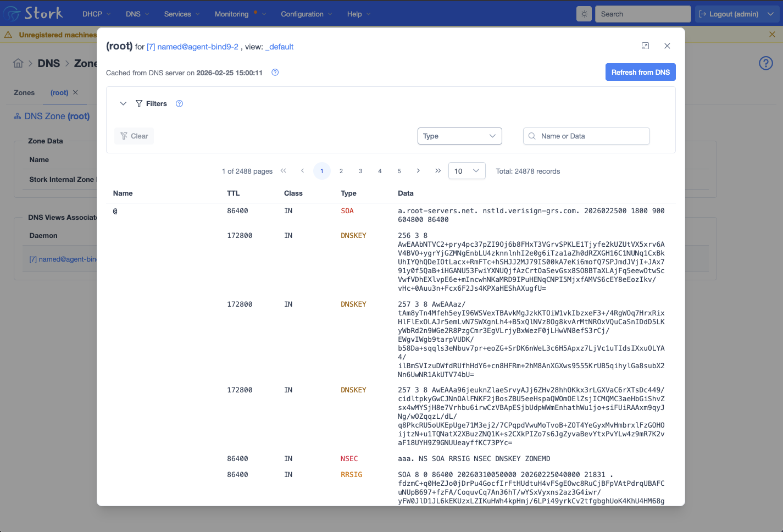Click the info icon next to the cached timestamp
This screenshot has height=532, width=783.
(x=275, y=72)
